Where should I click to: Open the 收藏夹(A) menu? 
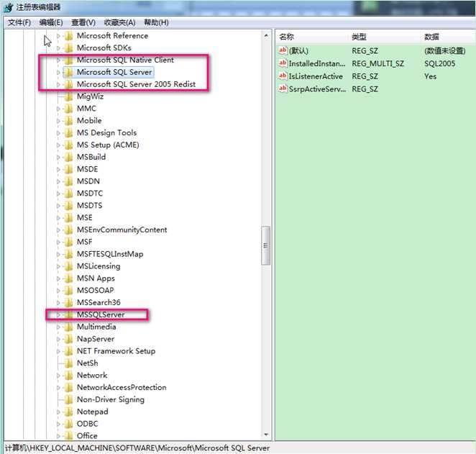tap(119, 22)
